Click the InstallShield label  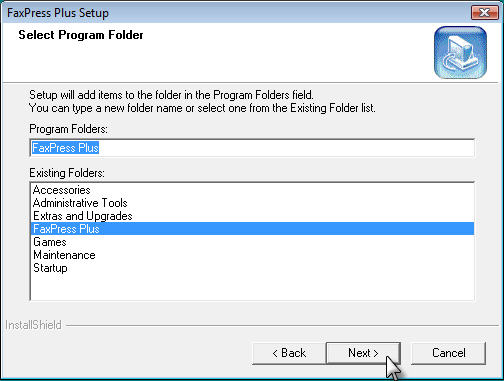point(33,325)
